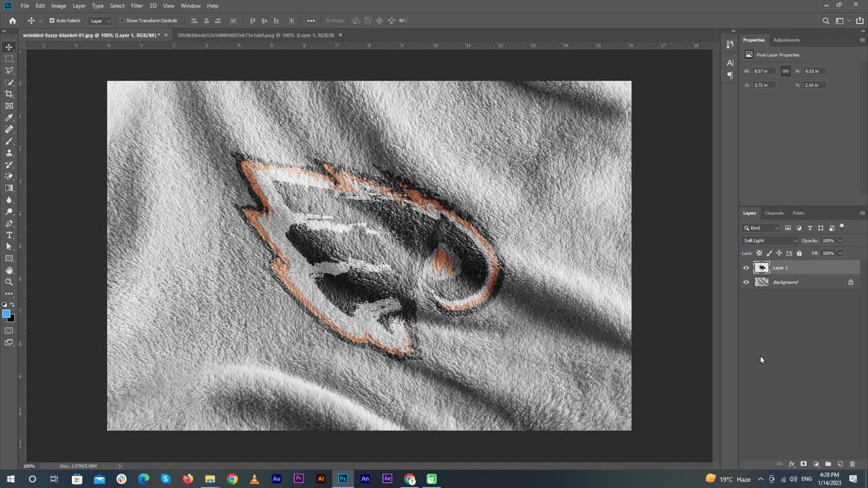
Task: Toggle the Auto-Select checkbox
Action: click(x=52, y=20)
